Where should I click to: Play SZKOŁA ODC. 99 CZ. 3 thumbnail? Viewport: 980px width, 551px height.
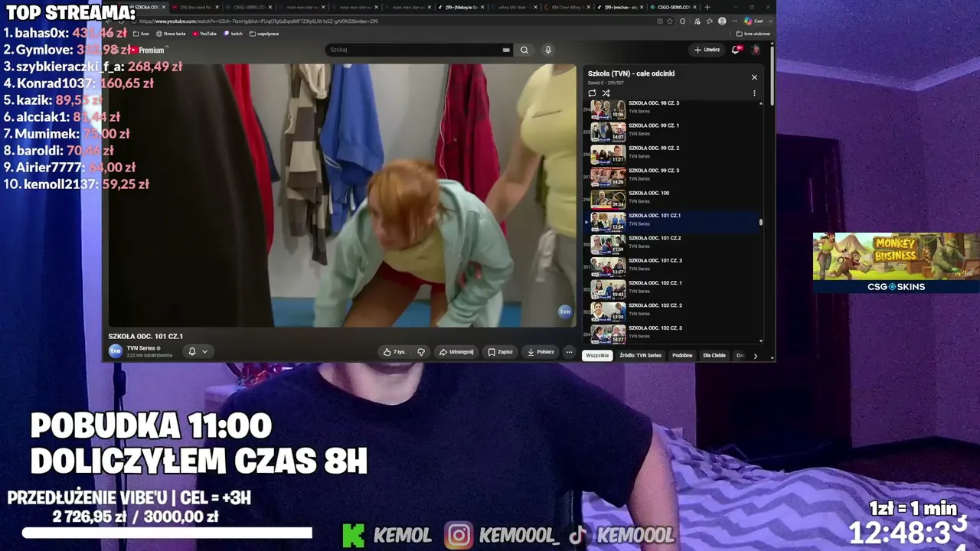608,178
